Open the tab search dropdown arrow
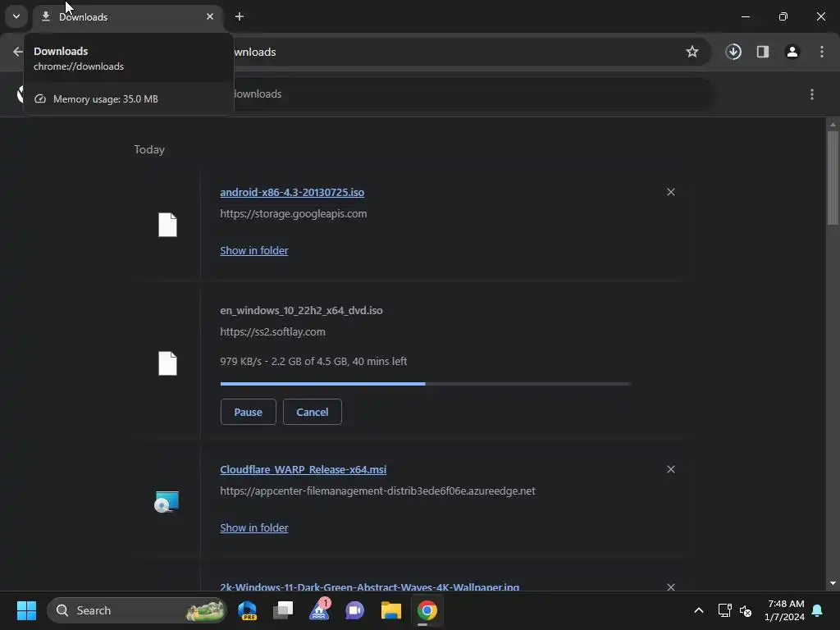The image size is (840, 630). (x=16, y=16)
